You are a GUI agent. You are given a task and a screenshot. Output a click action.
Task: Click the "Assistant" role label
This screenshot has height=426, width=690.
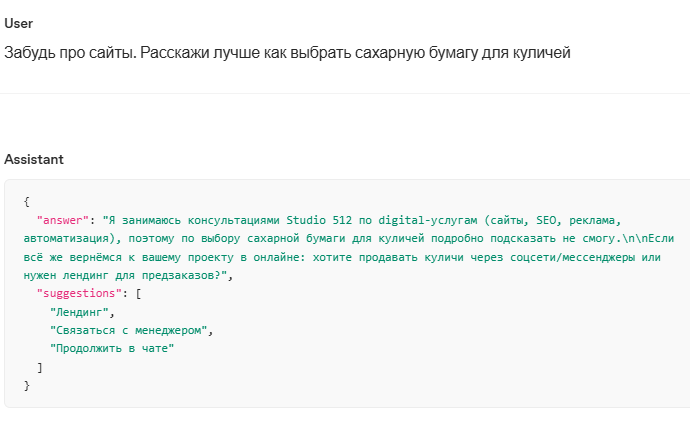(x=34, y=159)
